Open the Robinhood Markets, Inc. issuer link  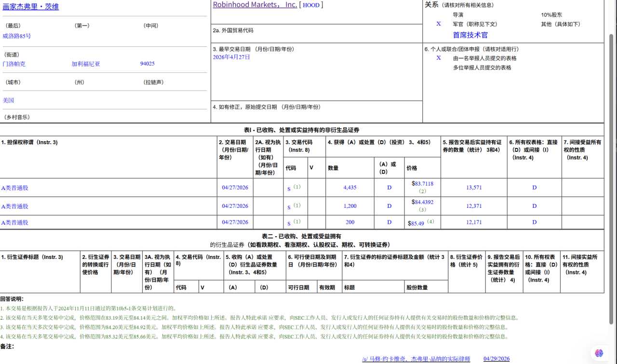click(x=255, y=4)
